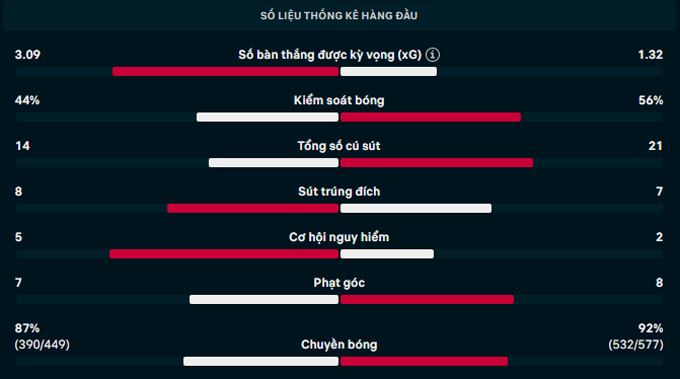
Task: Select the 'Số bàn thắng được kỳ vọng (xG)' label
Action: click(x=330, y=55)
